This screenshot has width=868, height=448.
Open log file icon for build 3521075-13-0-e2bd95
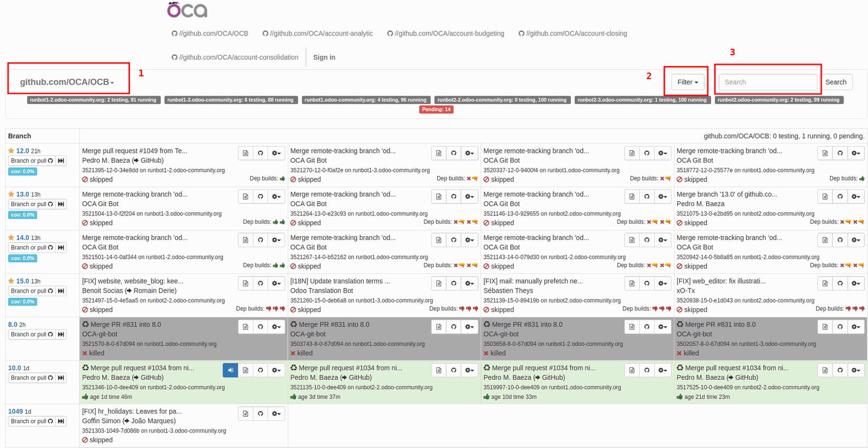click(825, 197)
